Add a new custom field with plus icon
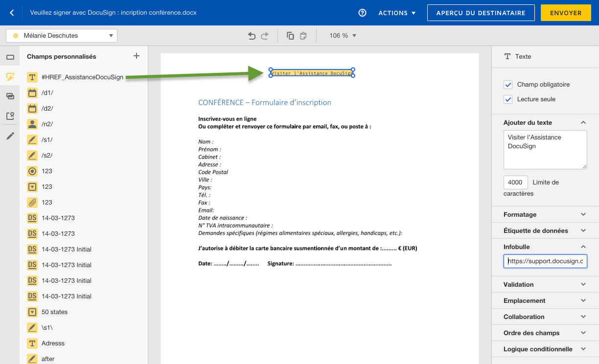599x364 pixels. coord(137,56)
